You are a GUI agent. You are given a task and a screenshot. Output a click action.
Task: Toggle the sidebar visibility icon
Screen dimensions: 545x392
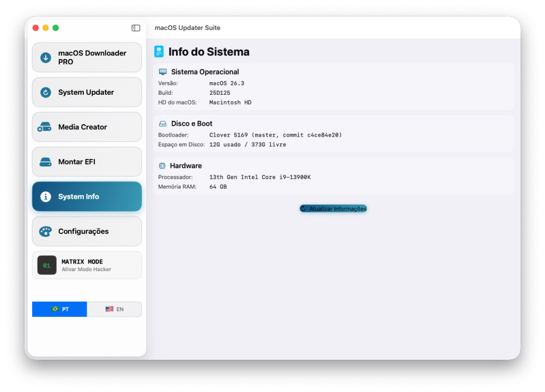pos(136,28)
